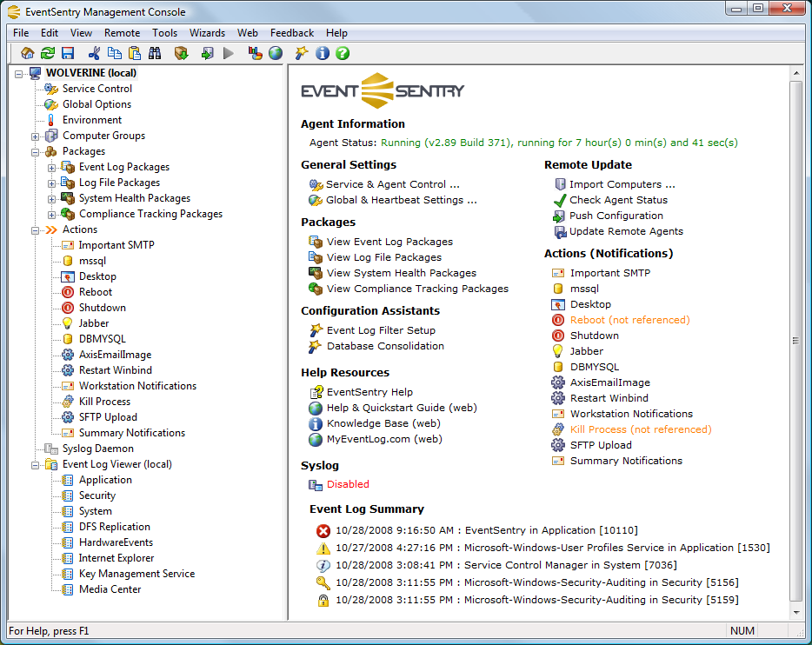
Task: Click the Update Remote Agents link
Action: click(x=627, y=231)
